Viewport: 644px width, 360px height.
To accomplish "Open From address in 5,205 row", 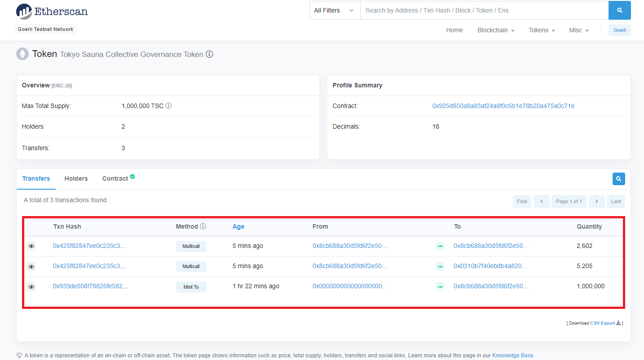I will [350, 266].
